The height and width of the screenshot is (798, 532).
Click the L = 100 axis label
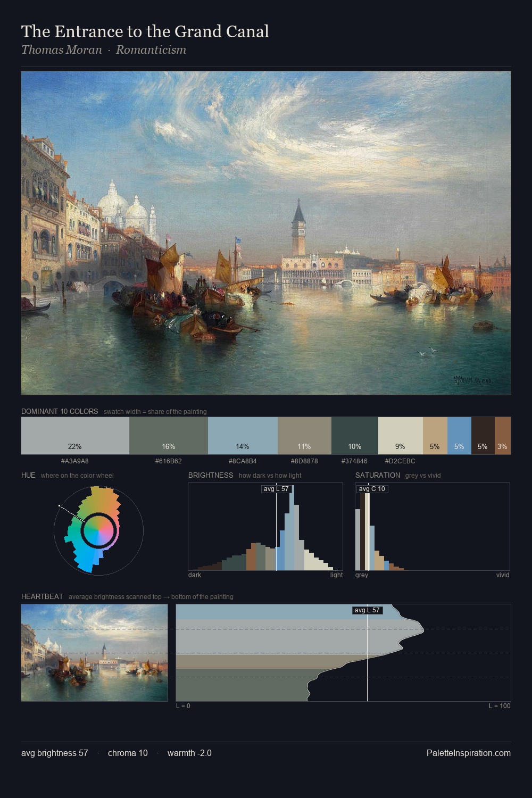(500, 706)
